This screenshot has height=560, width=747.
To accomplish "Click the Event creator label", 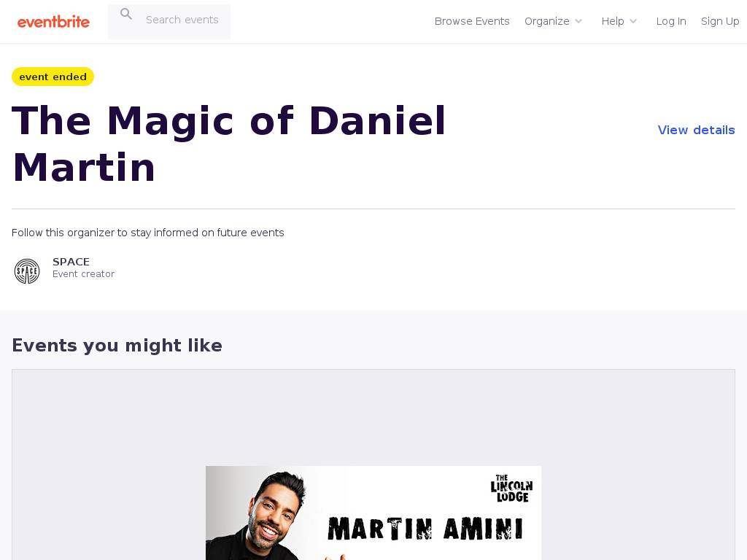I will [x=83, y=274].
